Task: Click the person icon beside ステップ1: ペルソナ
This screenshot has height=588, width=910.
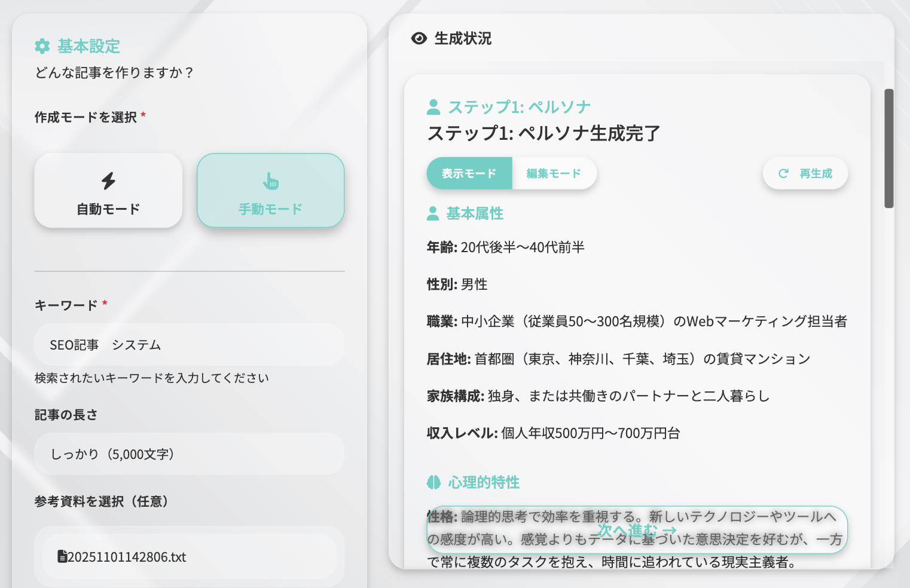Action: pos(433,106)
